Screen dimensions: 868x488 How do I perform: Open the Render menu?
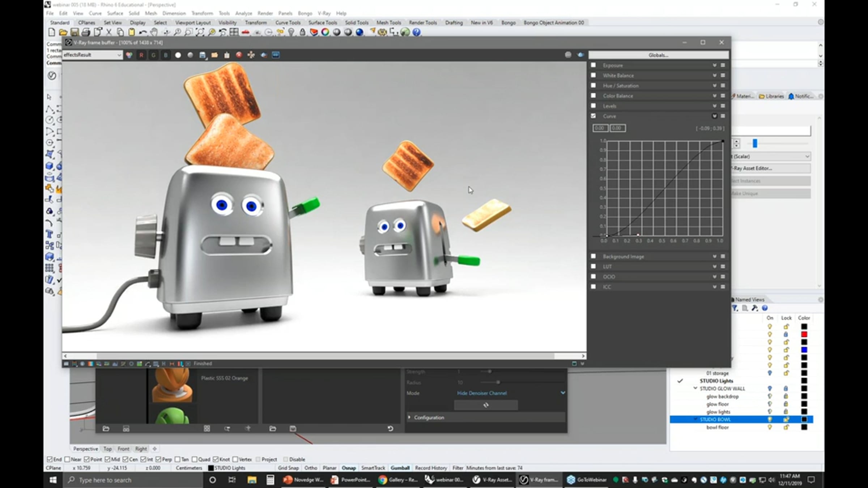click(x=265, y=13)
